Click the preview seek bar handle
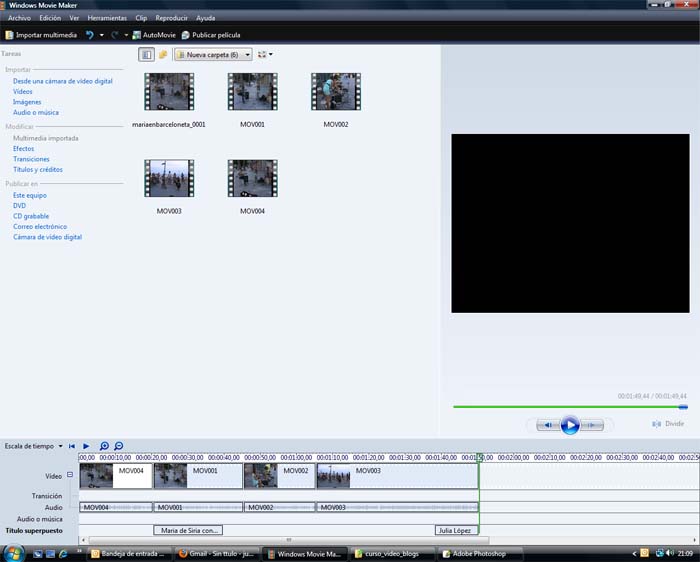This screenshot has width=700, height=562. pyautogui.click(x=683, y=407)
